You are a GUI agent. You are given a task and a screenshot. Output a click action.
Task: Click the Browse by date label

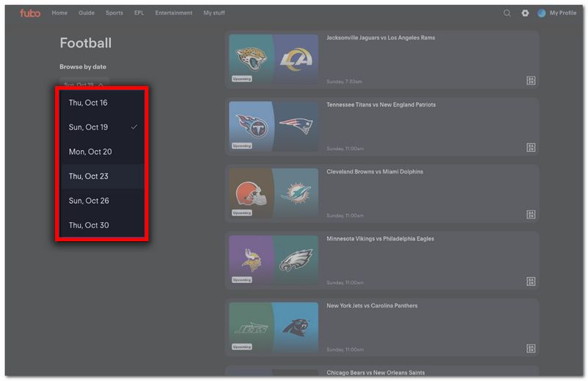pos(83,67)
